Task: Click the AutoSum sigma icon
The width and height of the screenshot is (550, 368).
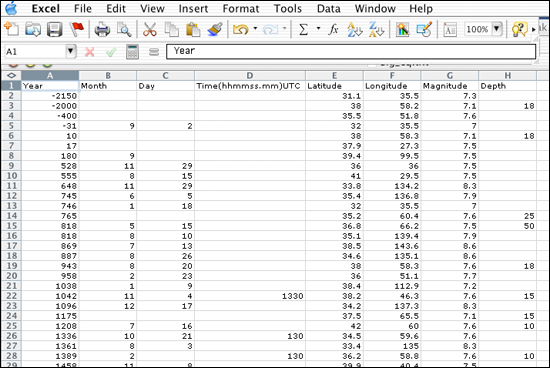Action: tap(303, 29)
